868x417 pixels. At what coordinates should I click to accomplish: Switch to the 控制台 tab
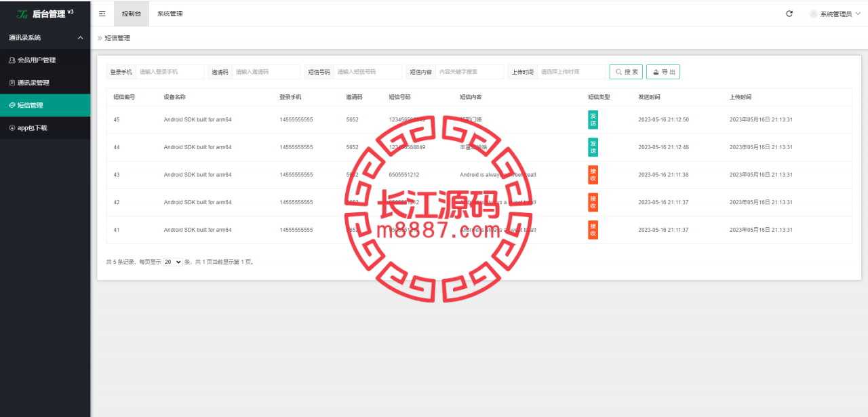(x=132, y=14)
